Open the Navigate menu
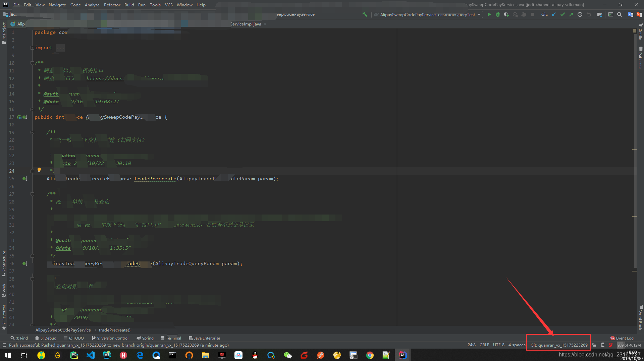 (x=57, y=5)
